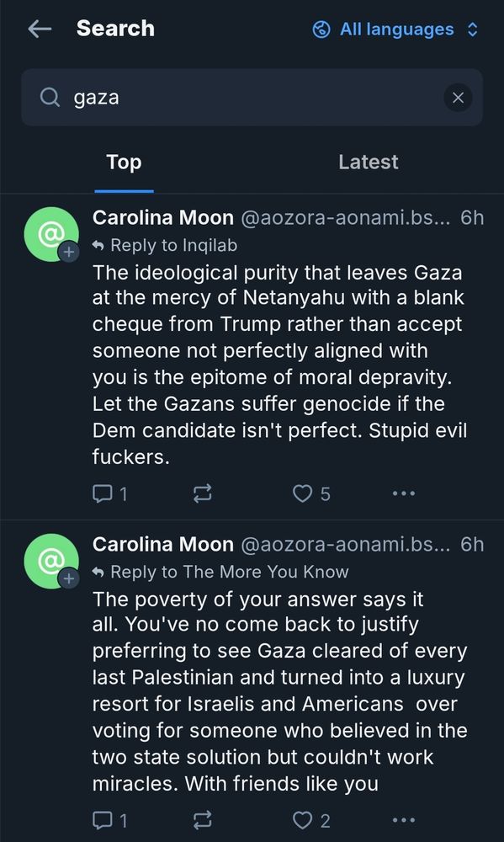Image resolution: width=504 pixels, height=842 pixels.
Task: Open the All languages dropdown
Action: pyautogui.click(x=396, y=29)
